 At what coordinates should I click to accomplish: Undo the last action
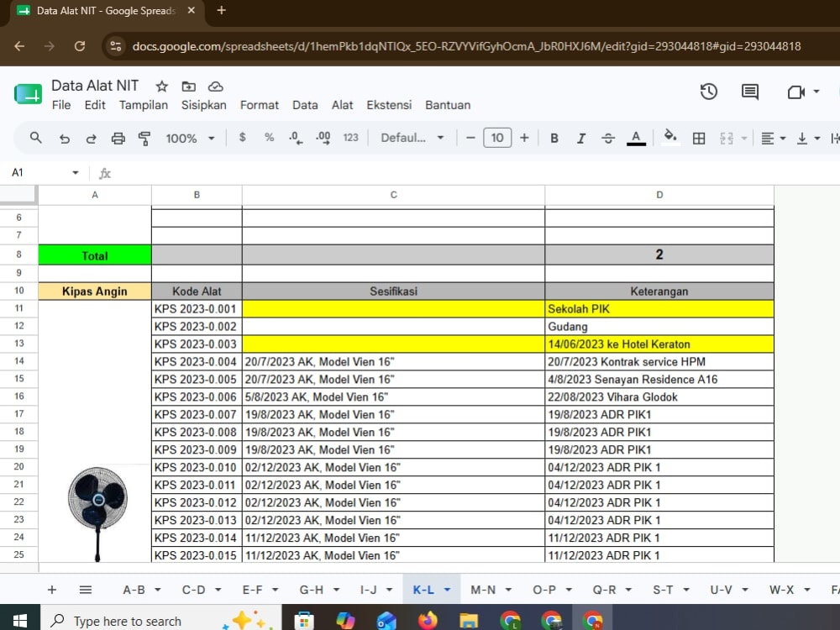point(65,139)
